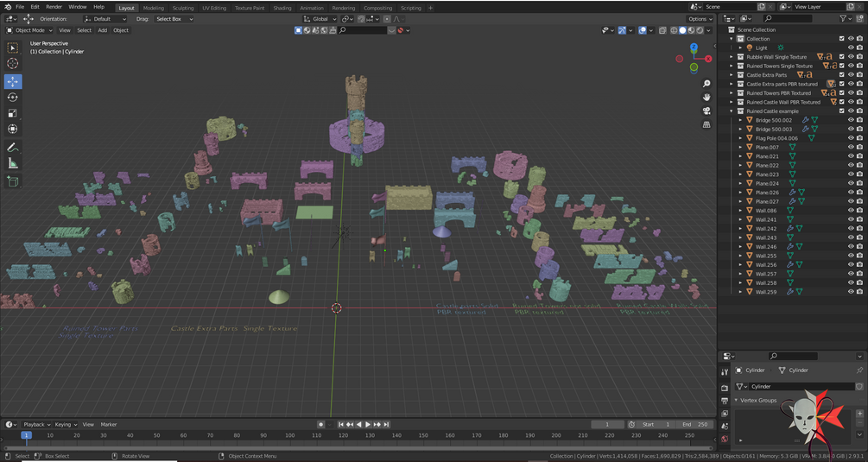Viewport: 868px width, 462px height.
Task: Open Orientation Default dropdown
Action: (x=105, y=19)
